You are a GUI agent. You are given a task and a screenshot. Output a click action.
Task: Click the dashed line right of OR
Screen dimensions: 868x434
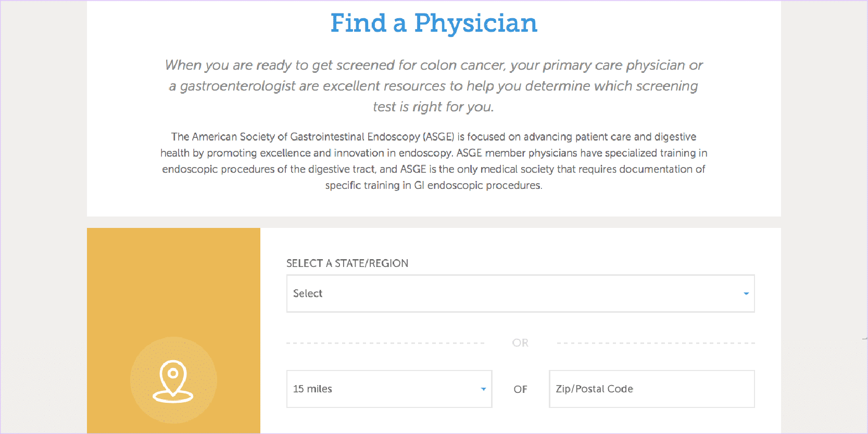(x=656, y=343)
